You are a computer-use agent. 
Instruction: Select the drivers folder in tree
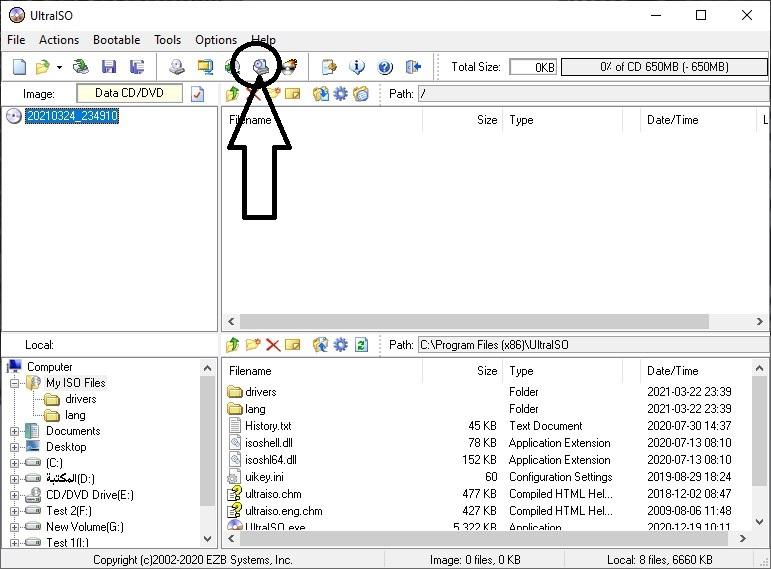(80, 399)
